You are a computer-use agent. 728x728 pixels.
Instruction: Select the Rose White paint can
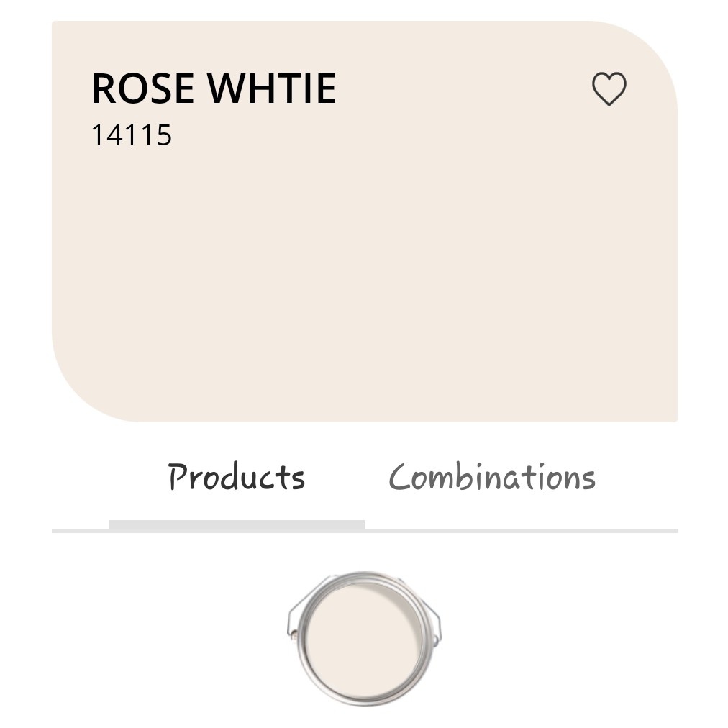click(365, 639)
